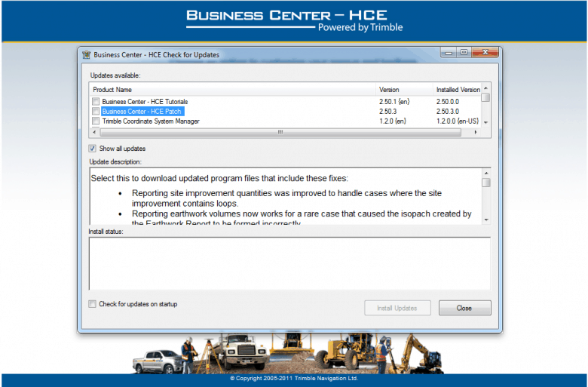The image size is (588, 387).
Task: Click update description scrollbar thumb
Action: [486, 183]
